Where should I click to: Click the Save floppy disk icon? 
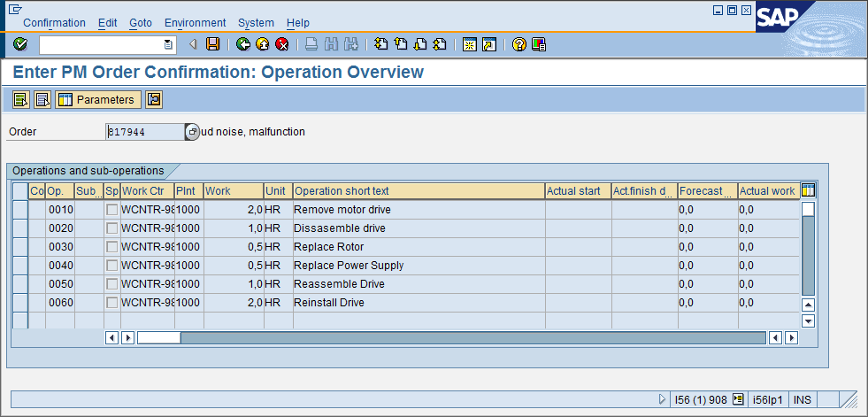(212, 44)
